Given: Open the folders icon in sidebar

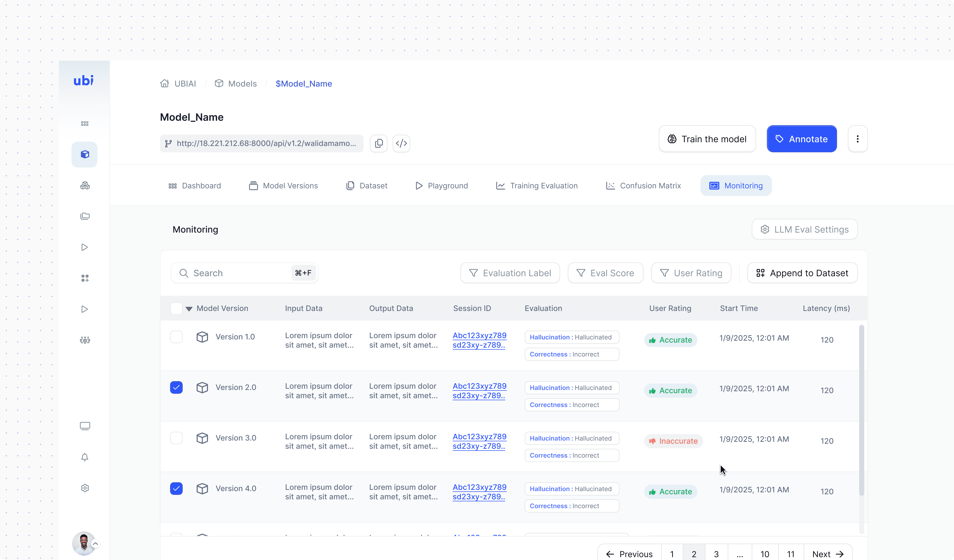Looking at the screenshot, I should pos(85,216).
